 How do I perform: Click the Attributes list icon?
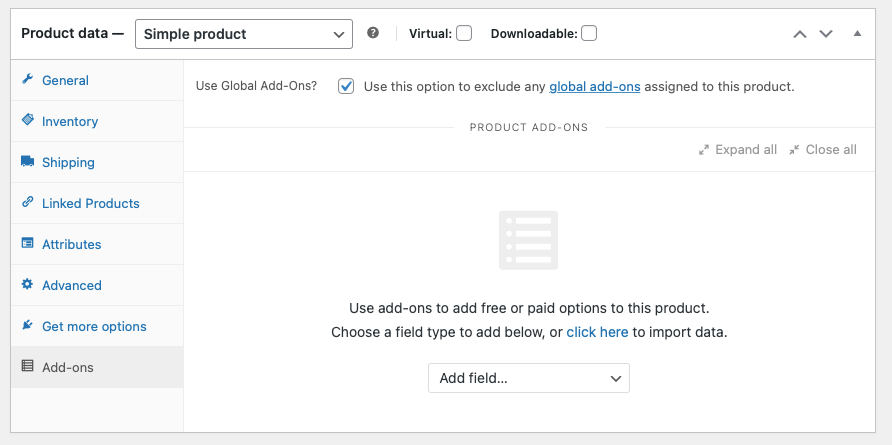pyautogui.click(x=28, y=244)
